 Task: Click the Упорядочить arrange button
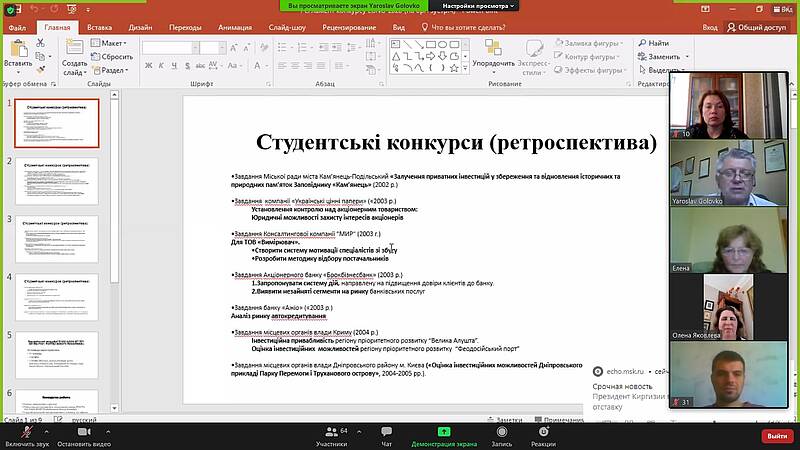point(493,56)
